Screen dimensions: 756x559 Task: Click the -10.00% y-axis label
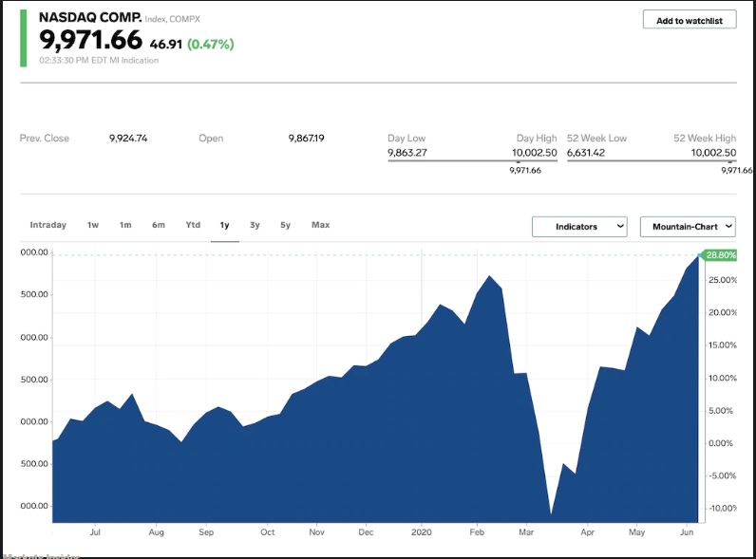(722, 509)
